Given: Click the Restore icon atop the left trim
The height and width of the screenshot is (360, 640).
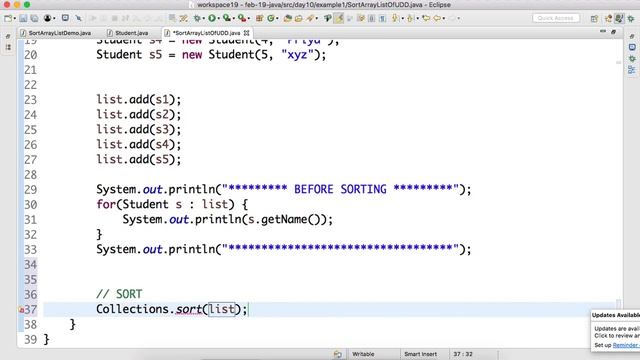Looking at the screenshot, I should point(8,37).
